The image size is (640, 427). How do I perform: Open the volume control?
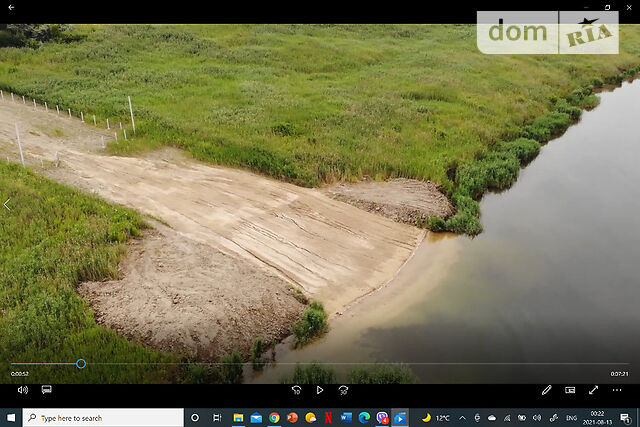click(x=22, y=390)
